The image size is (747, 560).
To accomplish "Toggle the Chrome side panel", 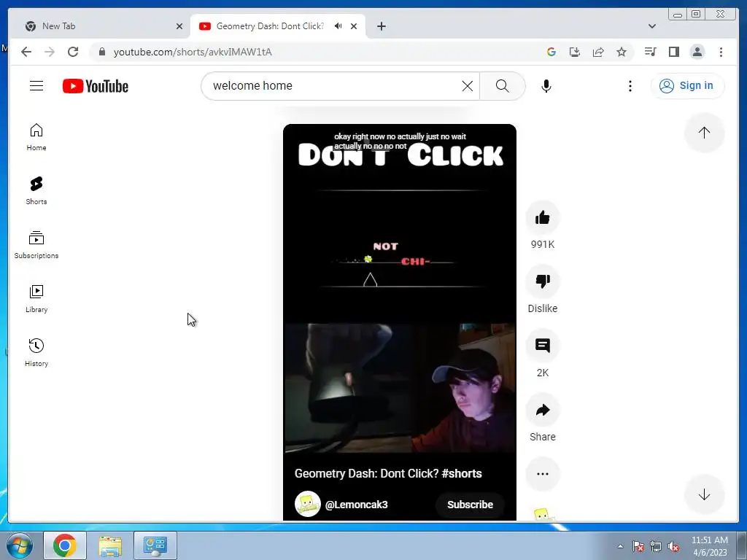I will 673,52.
